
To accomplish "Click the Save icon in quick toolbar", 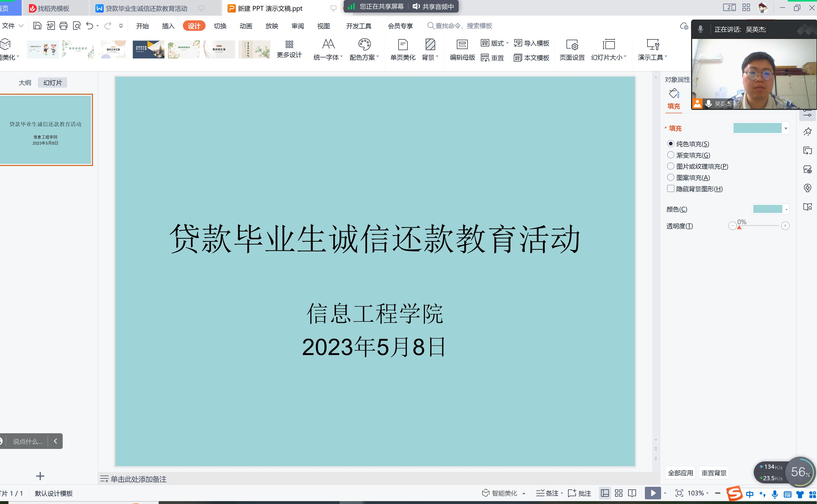I will 37,26.
